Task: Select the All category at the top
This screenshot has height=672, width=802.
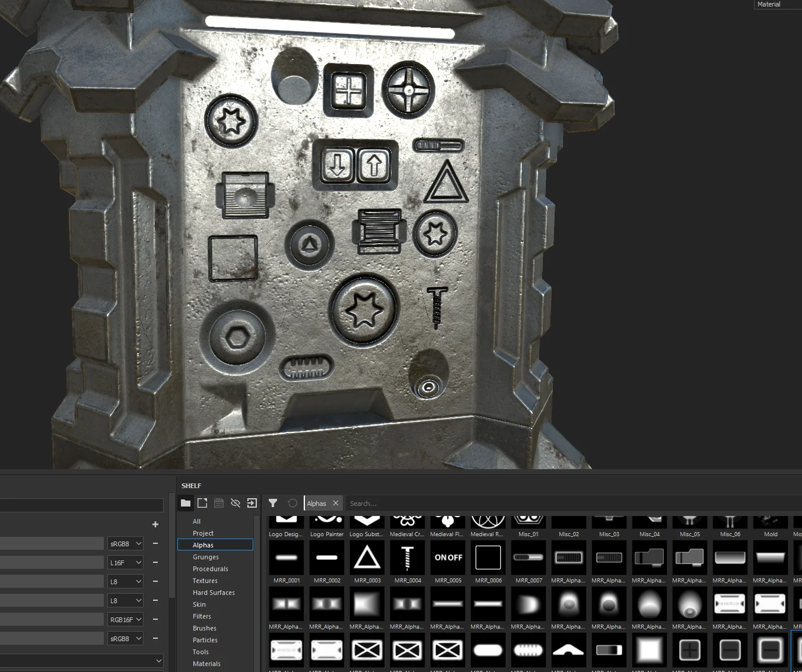Action: [196, 521]
